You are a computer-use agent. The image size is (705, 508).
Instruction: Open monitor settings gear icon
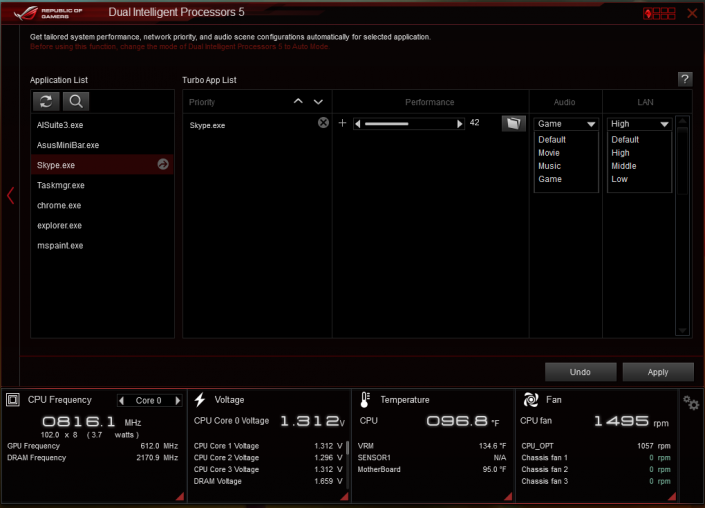click(691, 402)
